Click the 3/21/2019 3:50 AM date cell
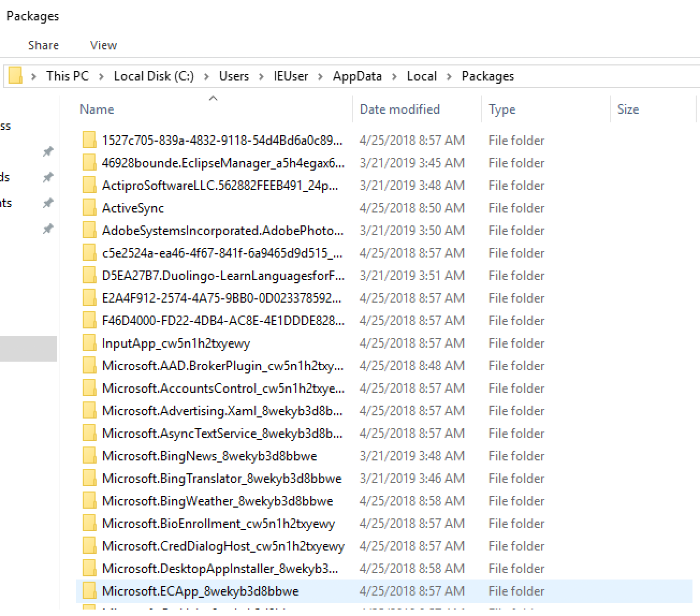 tap(412, 231)
